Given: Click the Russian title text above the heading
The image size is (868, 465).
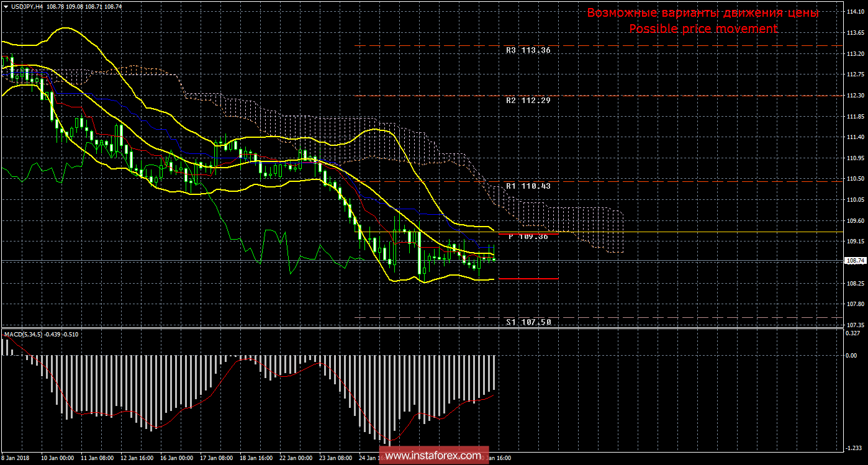Looking at the screenshot, I should pos(703,13).
